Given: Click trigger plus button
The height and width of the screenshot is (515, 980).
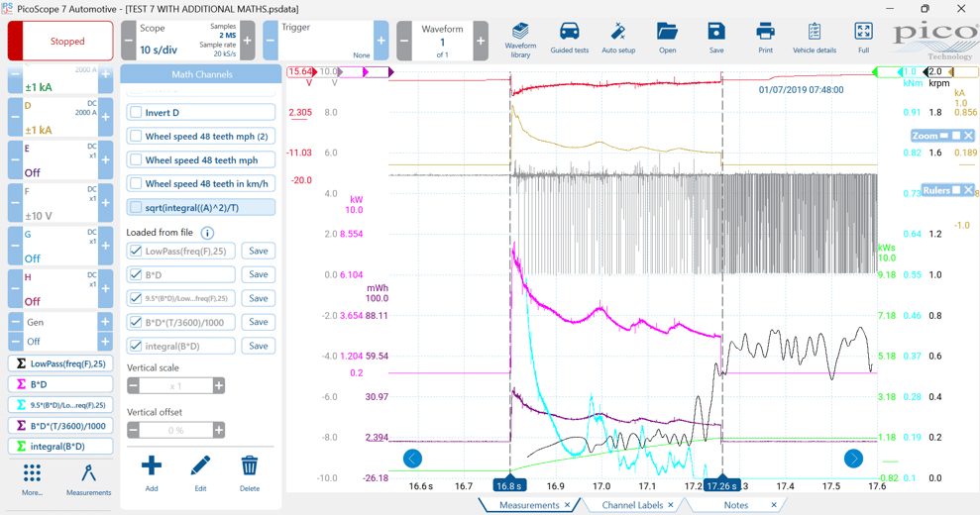Looking at the screenshot, I should pyautogui.click(x=381, y=41).
